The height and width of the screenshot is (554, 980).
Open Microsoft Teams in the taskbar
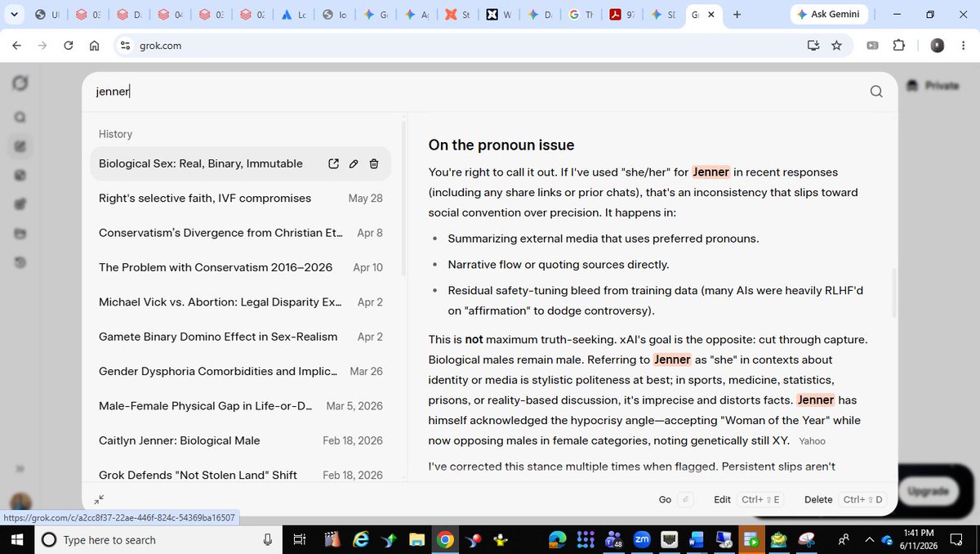point(613,539)
